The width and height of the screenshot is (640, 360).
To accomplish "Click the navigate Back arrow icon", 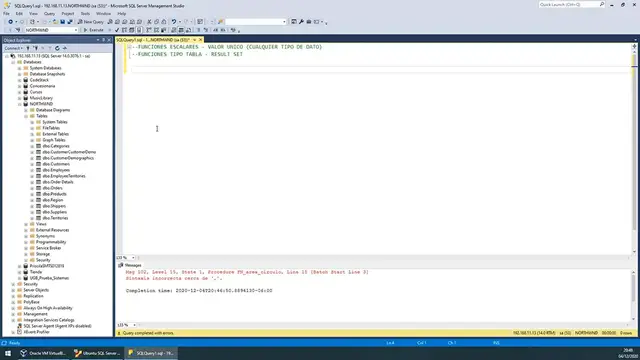I will [10, 22].
